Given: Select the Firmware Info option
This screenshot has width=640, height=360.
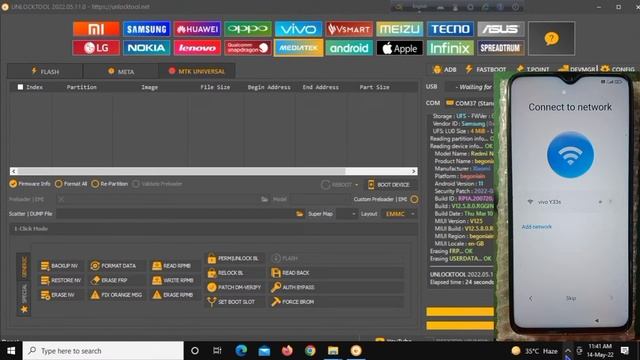Looking at the screenshot, I should click(30, 184).
